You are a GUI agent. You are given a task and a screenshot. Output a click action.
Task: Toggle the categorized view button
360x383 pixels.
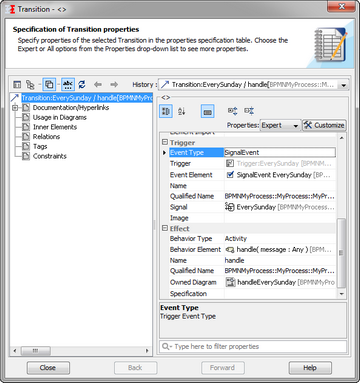coord(166,111)
